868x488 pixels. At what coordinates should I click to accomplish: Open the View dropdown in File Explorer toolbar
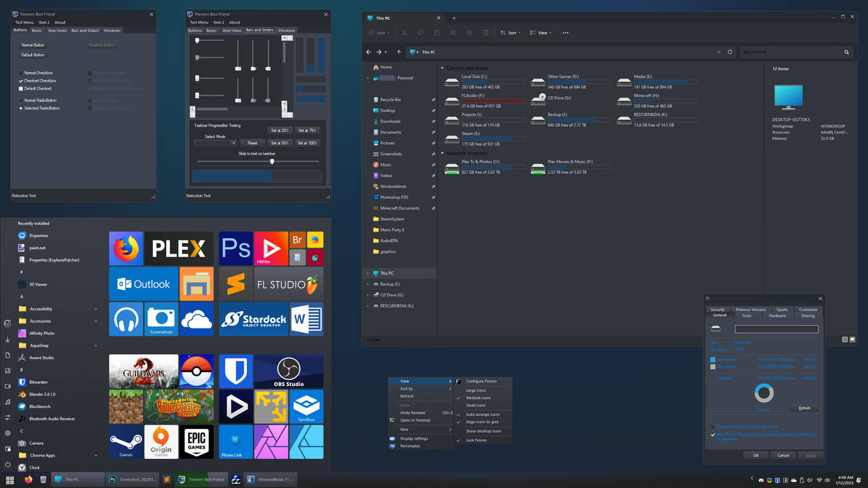tap(540, 32)
